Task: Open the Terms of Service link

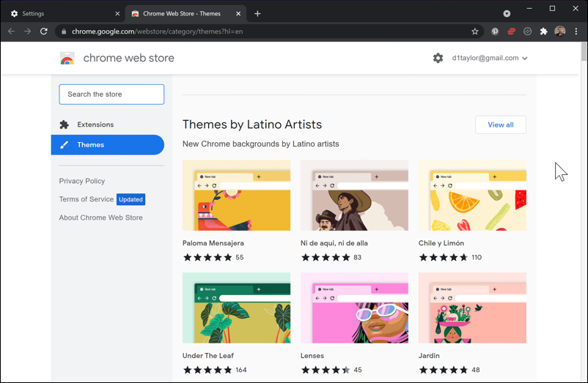Action: click(x=87, y=199)
